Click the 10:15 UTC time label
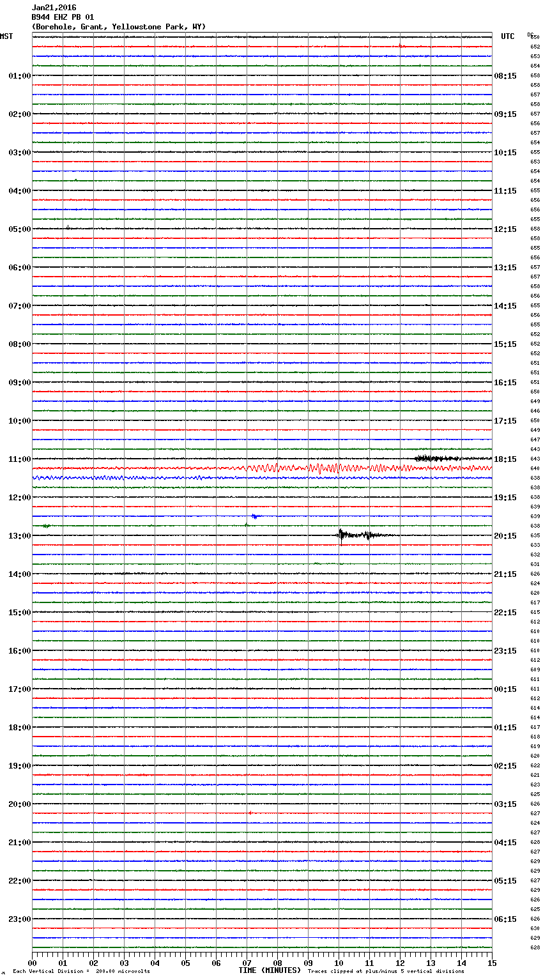This screenshot has height=980, width=543. (505, 153)
